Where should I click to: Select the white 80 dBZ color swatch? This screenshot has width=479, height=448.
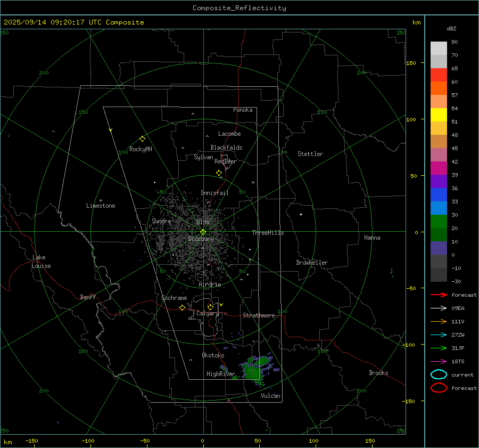tap(439, 48)
